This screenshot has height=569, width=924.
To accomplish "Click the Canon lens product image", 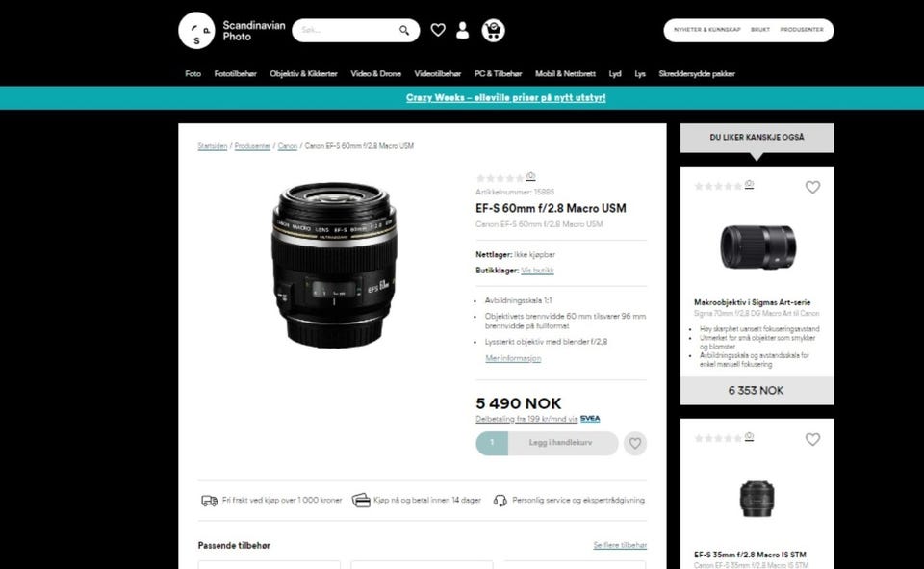I will pos(334,264).
